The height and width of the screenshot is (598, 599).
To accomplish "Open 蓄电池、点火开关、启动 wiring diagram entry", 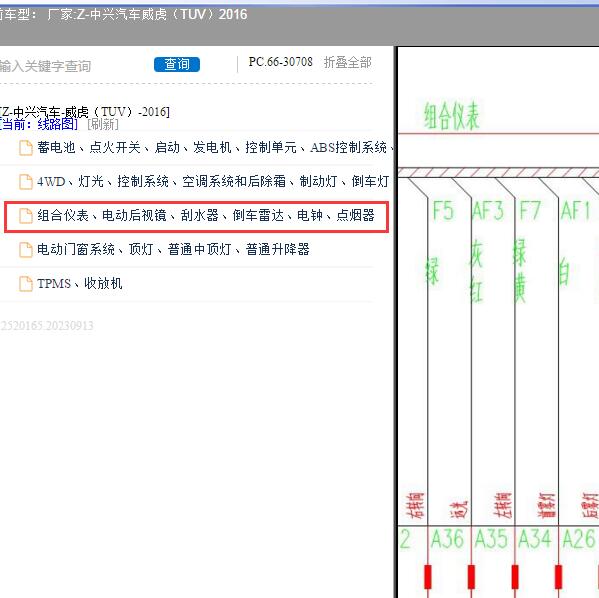I will tap(215, 147).
